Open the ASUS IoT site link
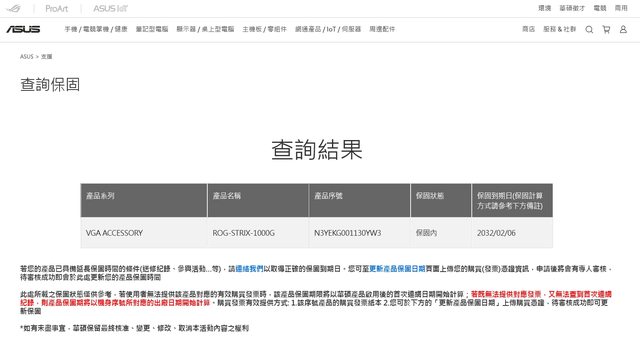Image resolution: width=640 pixels, height=362 pixels. click(110, 9)
